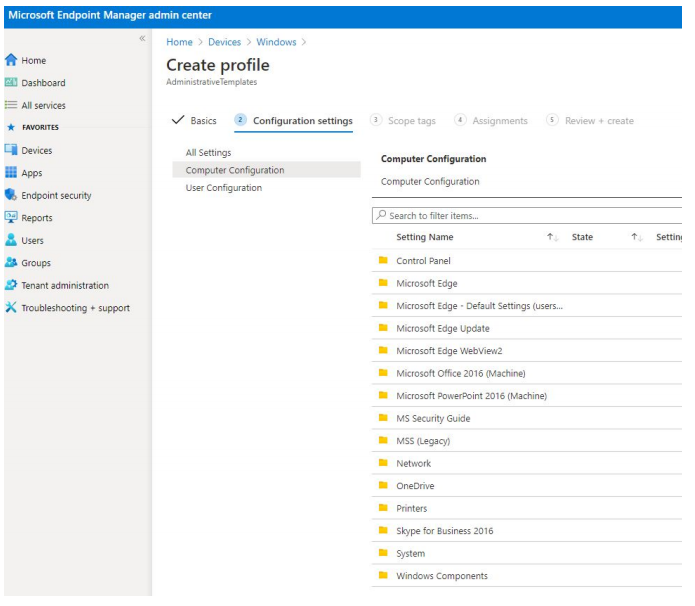Click the Endpoint security shield icon
Image resolution: width=695 pixels, height=606 pixels.
[11, 195]
